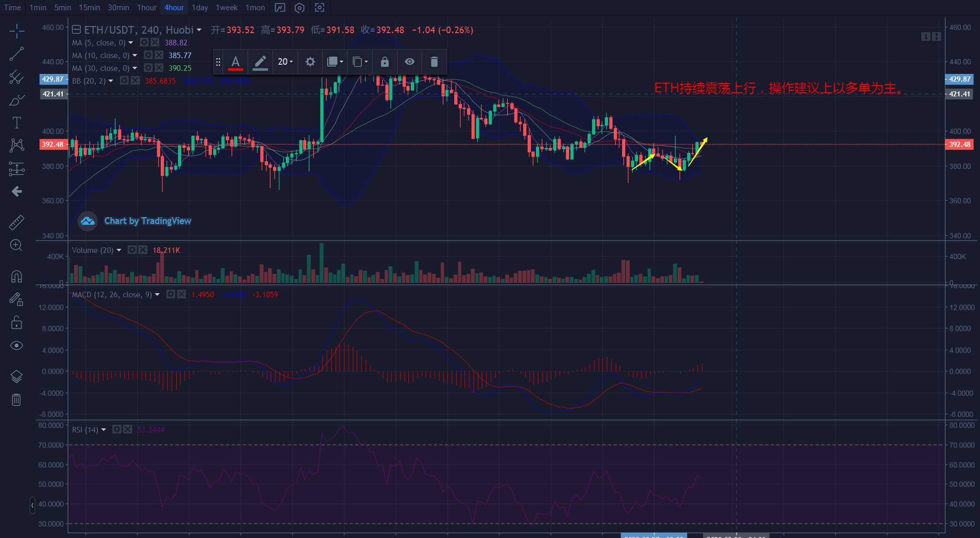
Task: Switch to the 15min timeframe
Action: (x=89, y=8)
